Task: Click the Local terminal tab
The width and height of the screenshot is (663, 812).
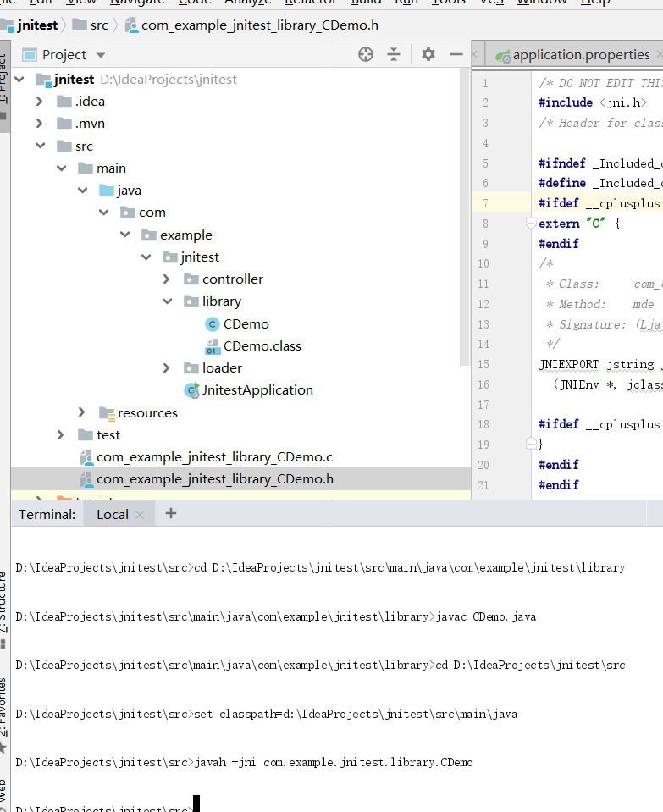Action: click(113, 514)
